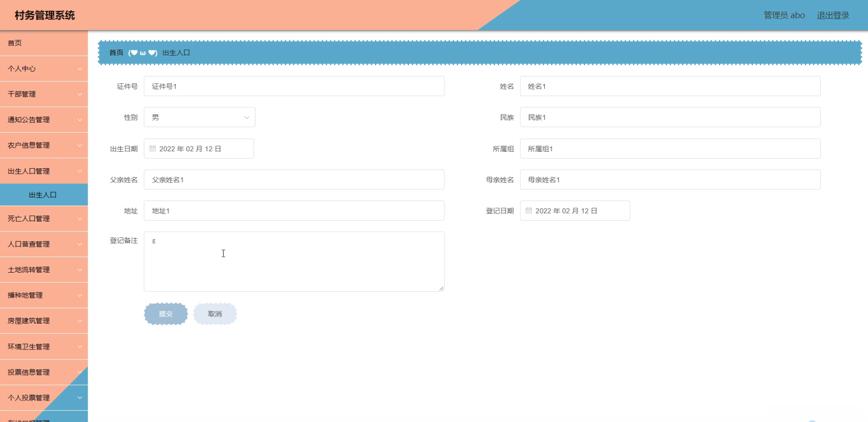The width and height of the screenshot is (868, 422).
Task: Cancel the form with 取消 button
Action: pyautogui.click(x=215, y=314)
